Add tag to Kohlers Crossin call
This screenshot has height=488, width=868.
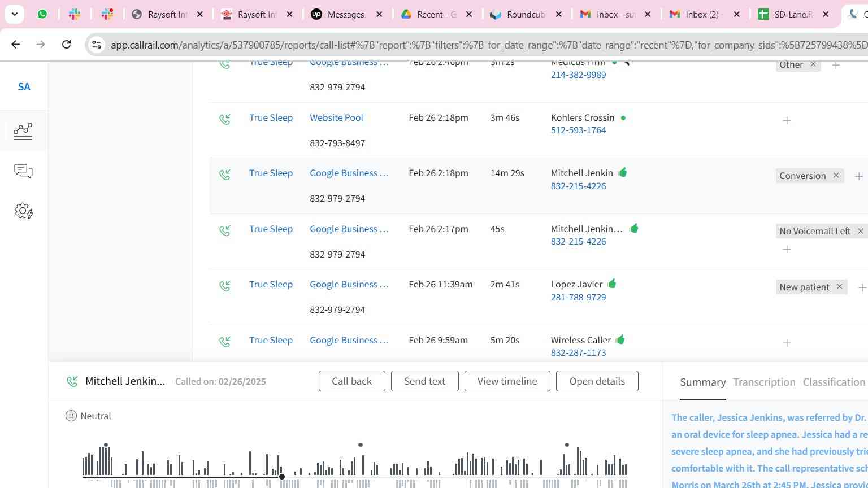pos(787,120)
